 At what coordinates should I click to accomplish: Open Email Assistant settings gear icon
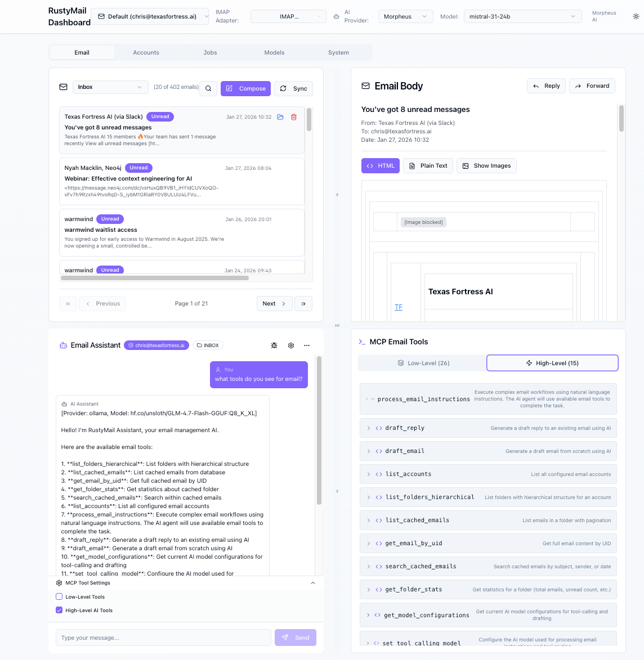coord(291,345)
